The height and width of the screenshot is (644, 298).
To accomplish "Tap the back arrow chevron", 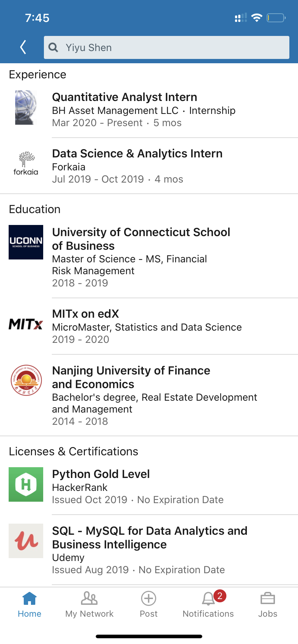I will tap(23, 47).
